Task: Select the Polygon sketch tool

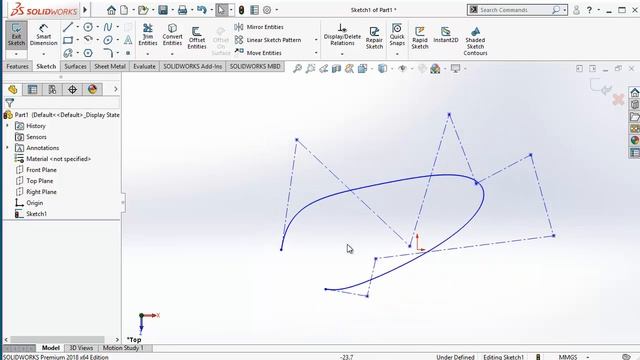Action: point(88,53)
